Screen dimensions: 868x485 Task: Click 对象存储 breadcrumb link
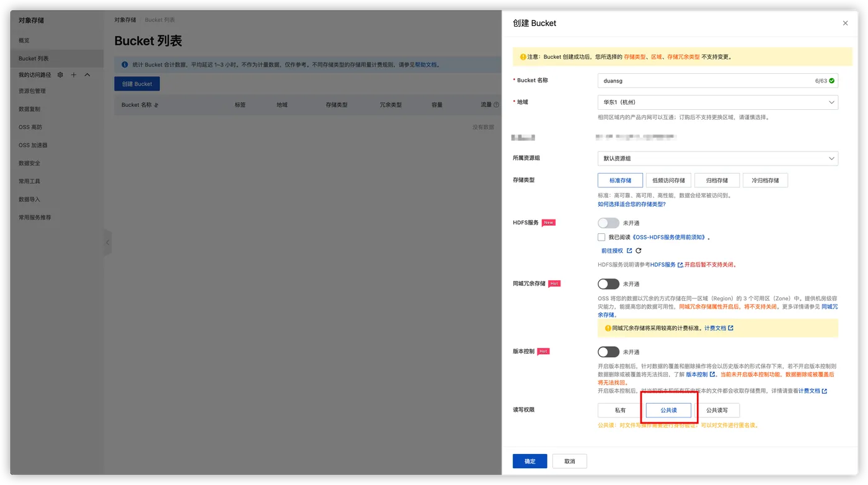(x=125, y=20)
